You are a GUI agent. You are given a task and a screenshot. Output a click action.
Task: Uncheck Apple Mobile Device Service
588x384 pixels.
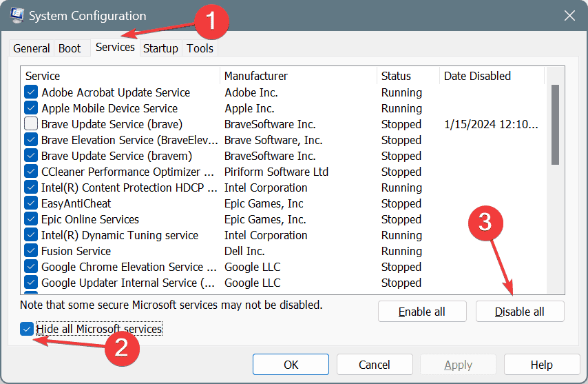coord(31,108)
